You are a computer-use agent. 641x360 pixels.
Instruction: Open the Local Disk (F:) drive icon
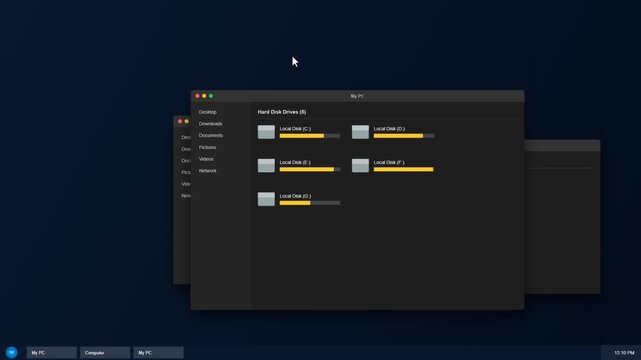click(x=360, y=165)
